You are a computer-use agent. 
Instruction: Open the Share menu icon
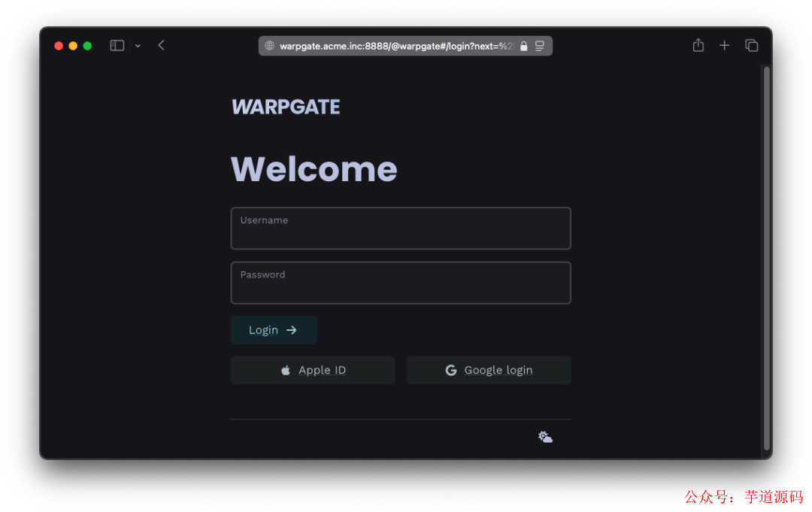pos(698,45)
